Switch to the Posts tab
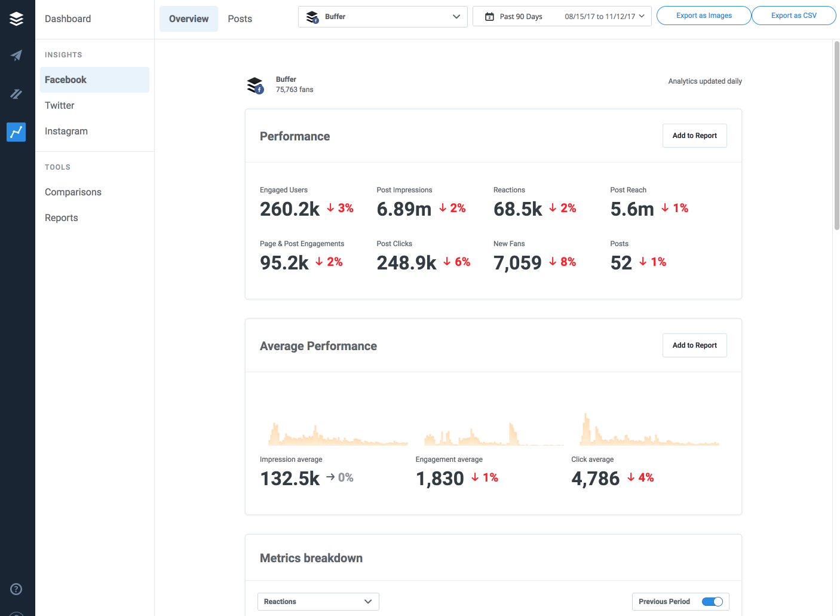Screen dimensions: 840x616 pos(240,19)
